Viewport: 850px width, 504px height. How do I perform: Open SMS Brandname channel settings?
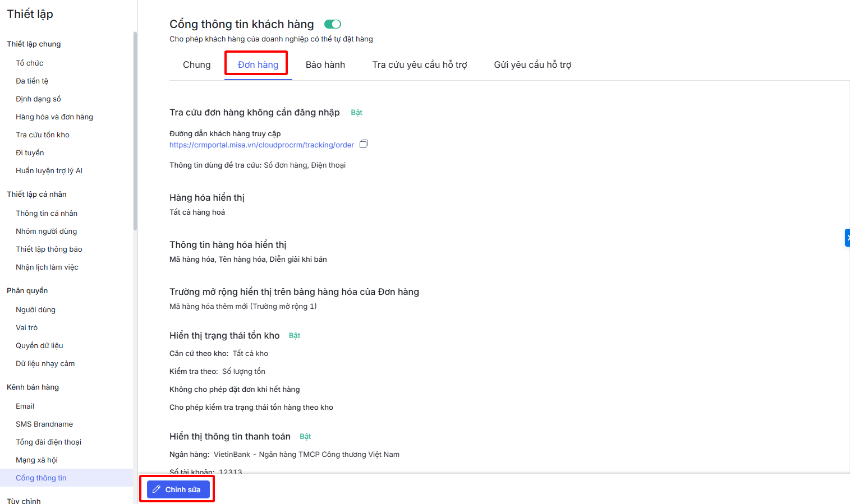(44, 424)
